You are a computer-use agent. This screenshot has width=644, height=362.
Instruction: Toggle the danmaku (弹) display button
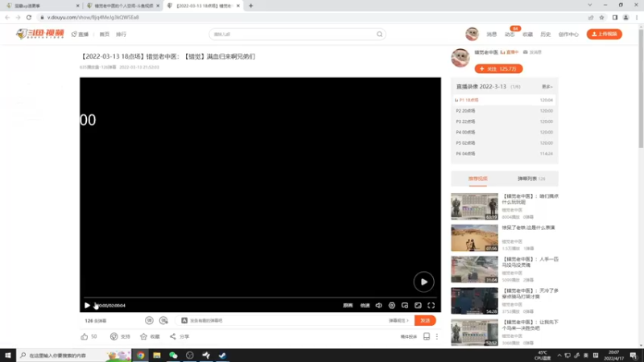click(x=149, y=320)
